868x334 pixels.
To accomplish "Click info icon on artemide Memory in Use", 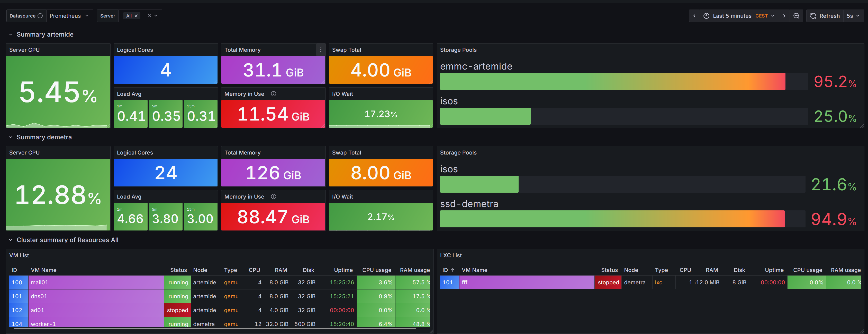I will pos(274,94).
